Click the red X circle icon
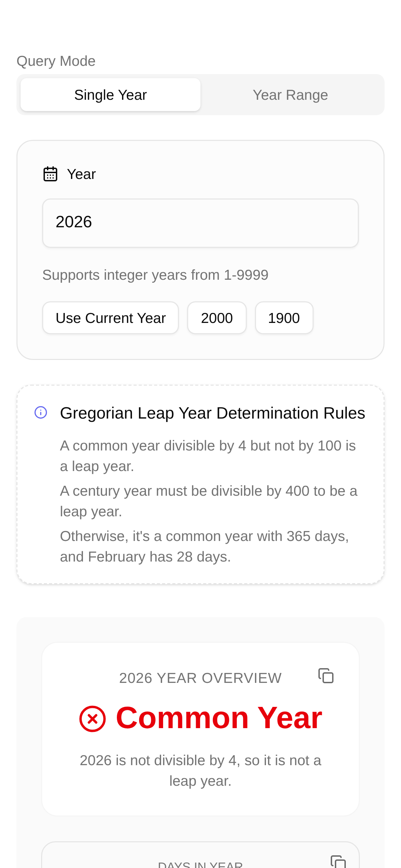This screenshot has height=868, width=401. [x=93, y=719]
